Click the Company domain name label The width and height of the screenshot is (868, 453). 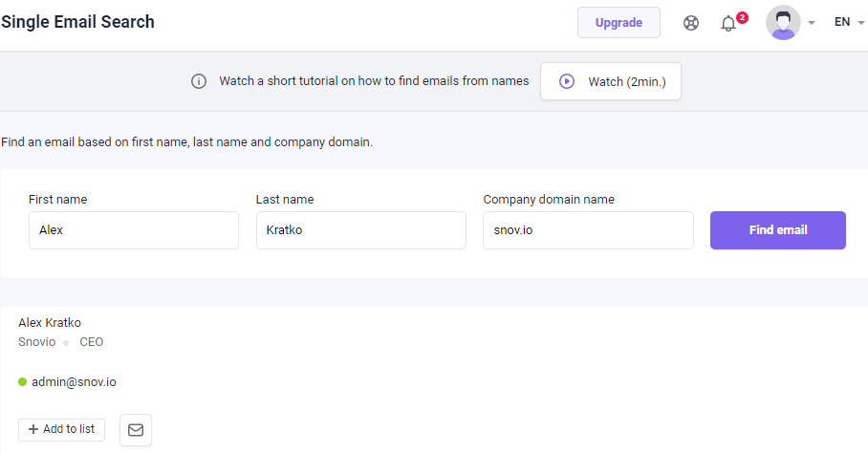(549, 199)
